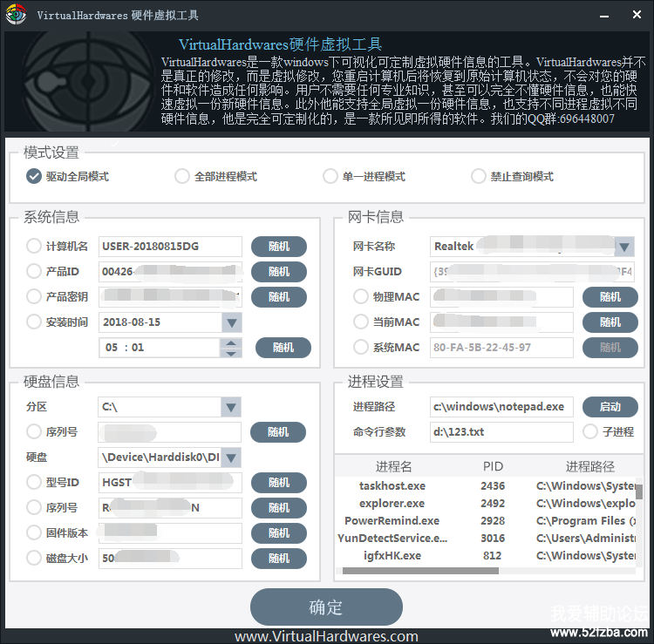Enable the 安装时间 radio option
The image size is (654, 644).
click(34, 322)
